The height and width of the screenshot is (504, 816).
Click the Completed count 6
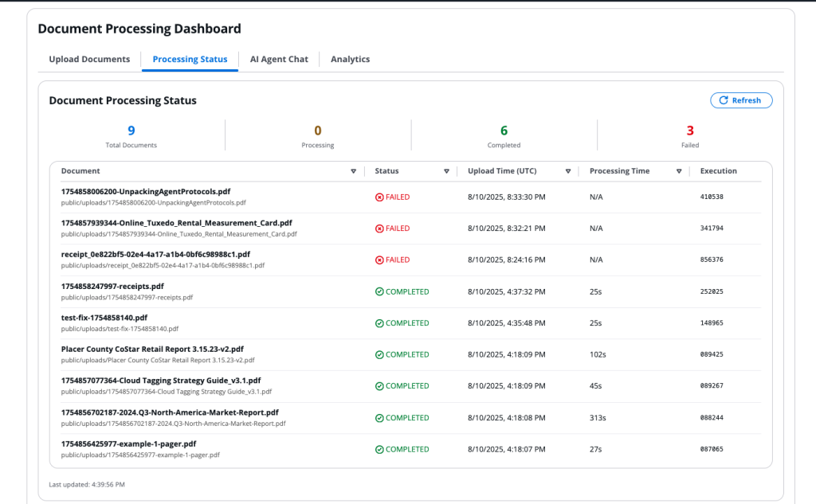tap(504, 130)
